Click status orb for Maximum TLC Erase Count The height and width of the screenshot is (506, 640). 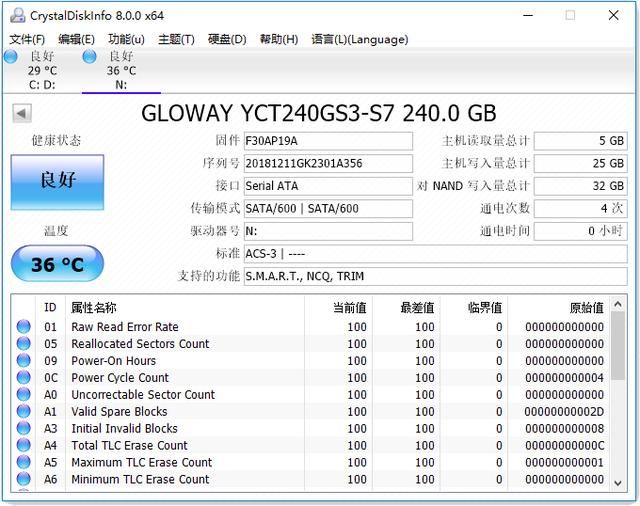tap(24, 462)
